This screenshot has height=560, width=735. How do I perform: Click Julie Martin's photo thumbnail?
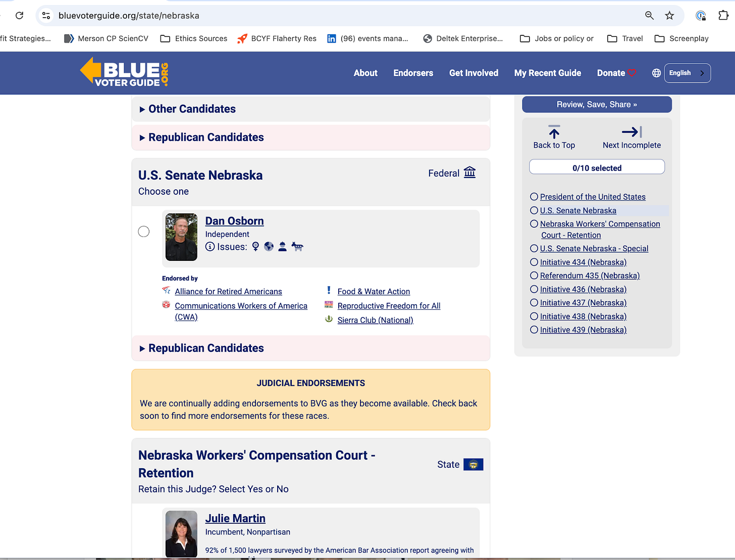click(181, 534)
